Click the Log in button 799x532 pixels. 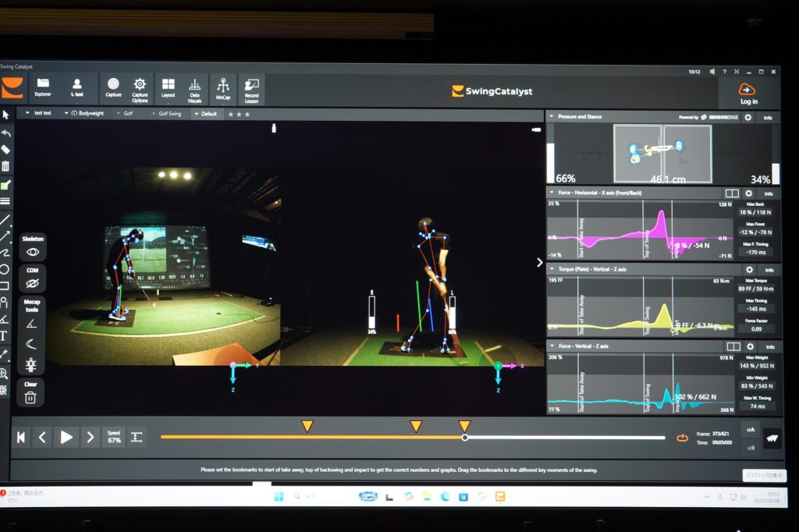tap(748, 93)
